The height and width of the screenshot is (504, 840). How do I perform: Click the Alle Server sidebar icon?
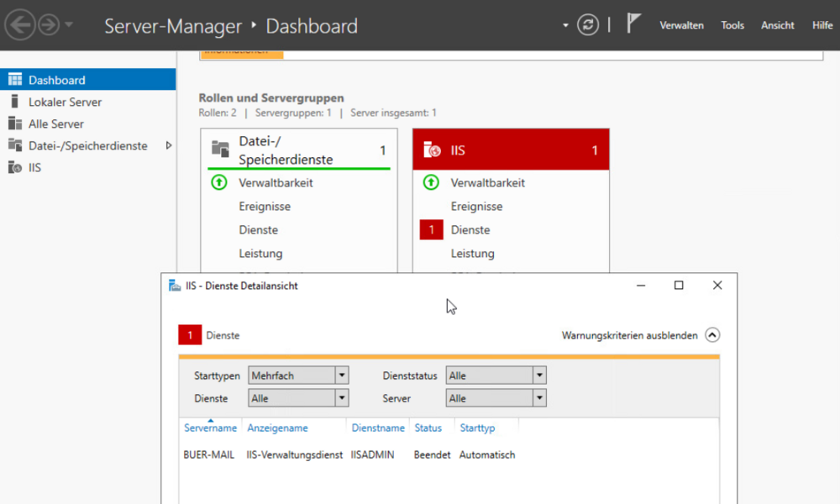click(14, 123)
